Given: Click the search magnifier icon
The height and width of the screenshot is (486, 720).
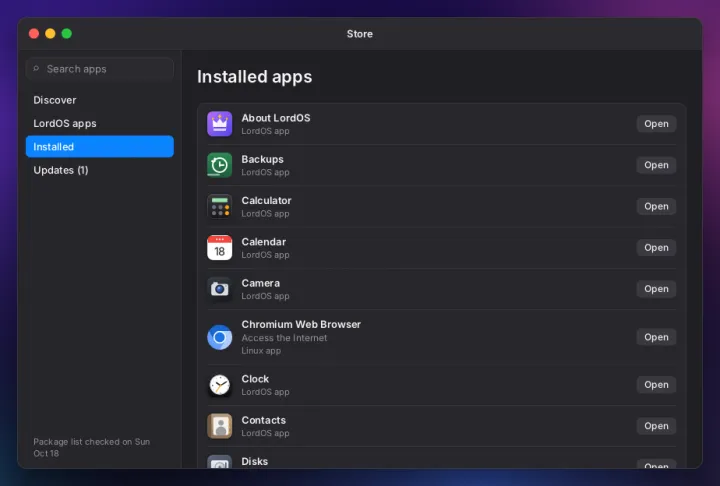Looking at the screenshot, I should [x=36, y=69].
